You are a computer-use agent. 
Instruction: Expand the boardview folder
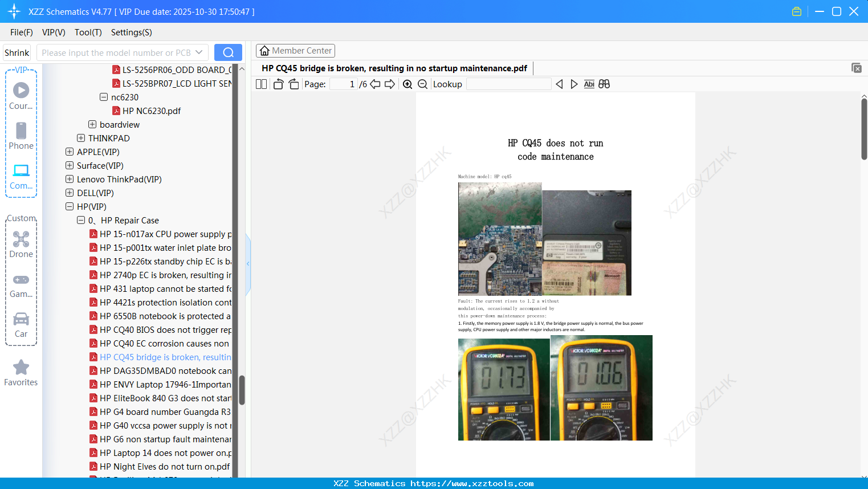click(x=92, y=124)
